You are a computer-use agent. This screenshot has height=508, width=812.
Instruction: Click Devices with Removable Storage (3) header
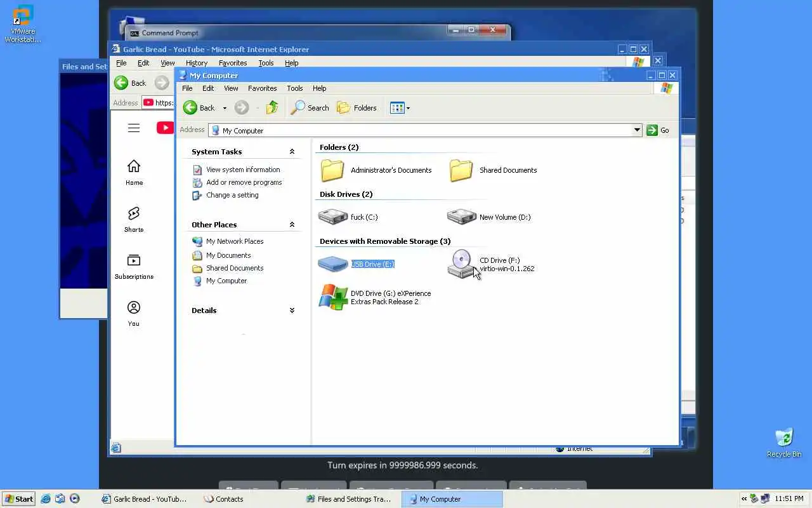tap(385, 241)
